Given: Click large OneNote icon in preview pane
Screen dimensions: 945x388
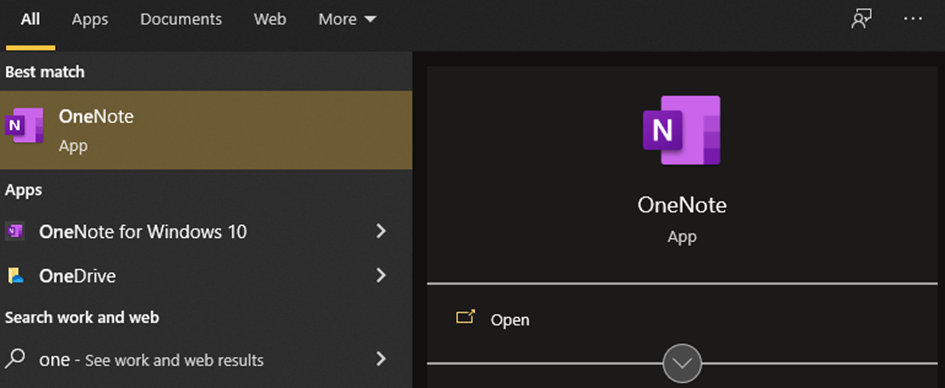Looking at the screenshot, I should (x=682, y=130).
